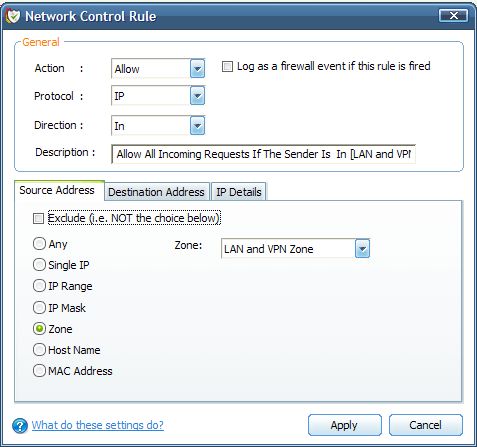Select the IP Range radio button
477x447 pixels.
pyautogui.click(x=39, y=286)
